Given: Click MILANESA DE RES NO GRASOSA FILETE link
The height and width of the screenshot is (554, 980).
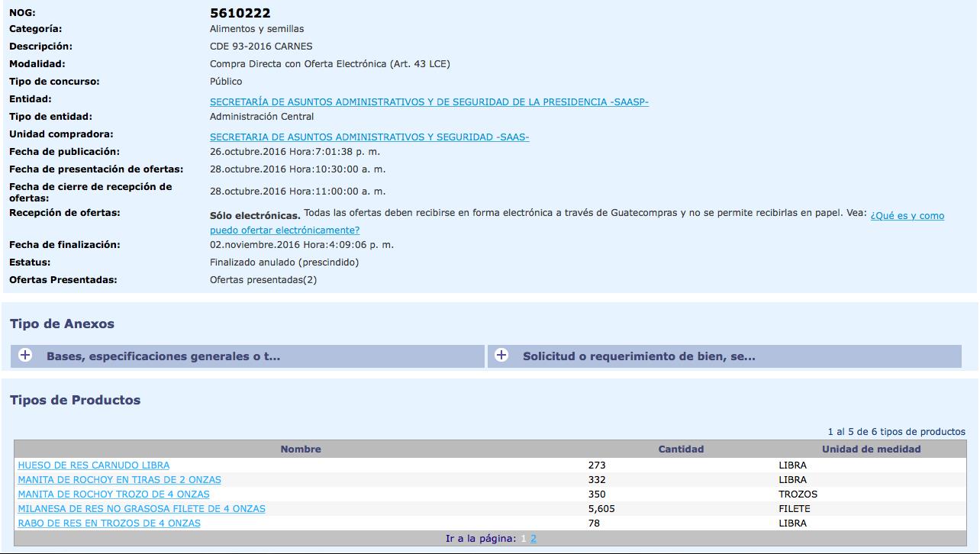Looking at the screenshot, I should [x=141, y=509].
